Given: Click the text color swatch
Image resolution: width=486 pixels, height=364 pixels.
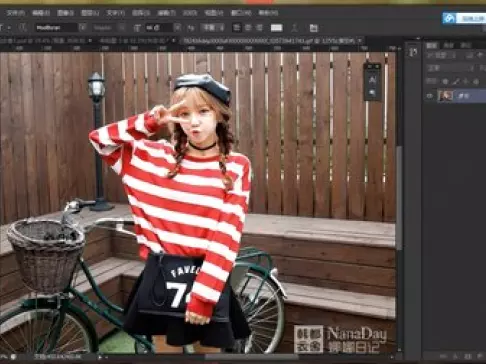Looking at the screenshot, I should click(x=276, y=28).
